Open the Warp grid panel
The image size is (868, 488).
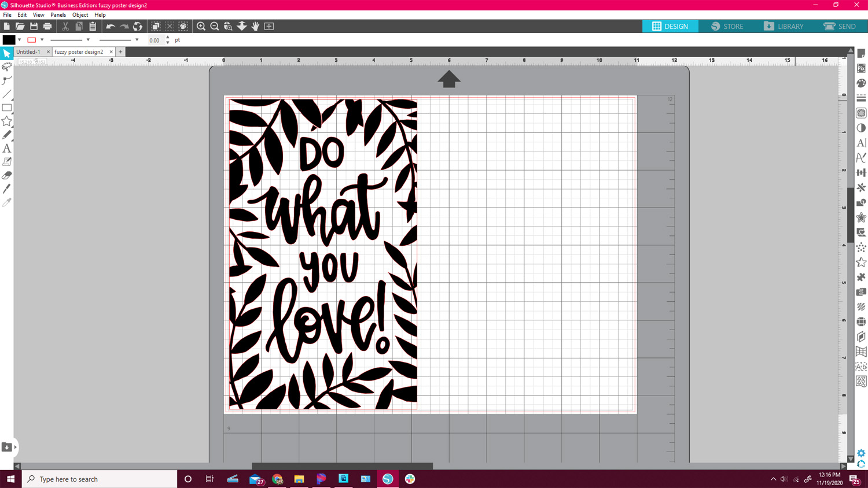[861, 352]
